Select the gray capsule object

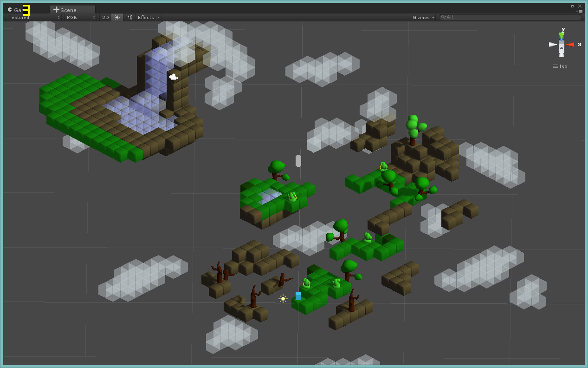[298, 161]
